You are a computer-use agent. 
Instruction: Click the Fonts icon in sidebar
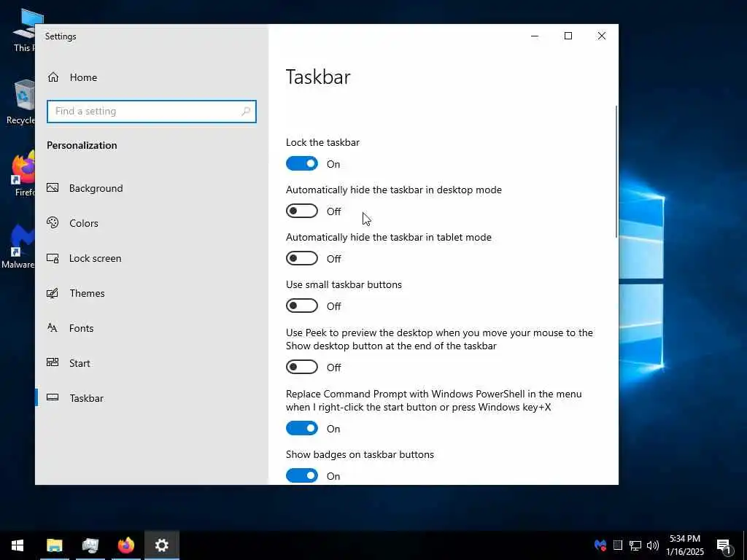tap(53, 327)
